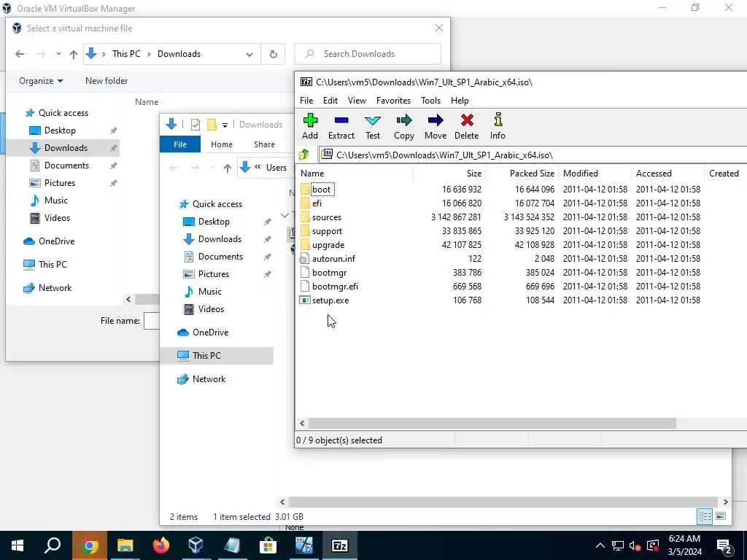Select the bootmgr file
Image resolution: width=747 pixels, height=560 pixels.
coord(329,273)
